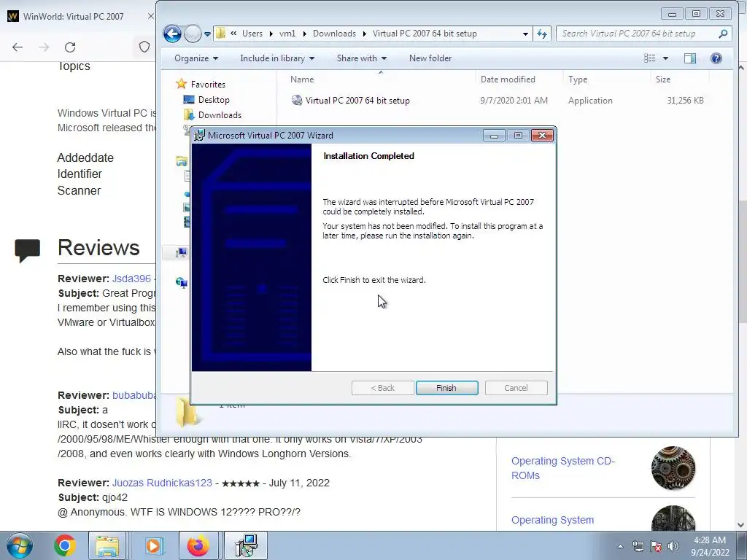Click the browser page vertical scrollbar

coord(742,262)
